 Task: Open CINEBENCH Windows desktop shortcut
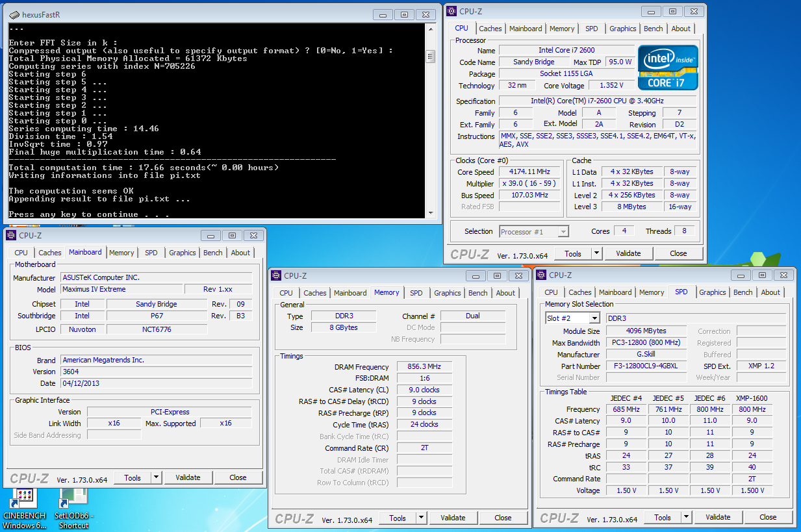(25, 508)
